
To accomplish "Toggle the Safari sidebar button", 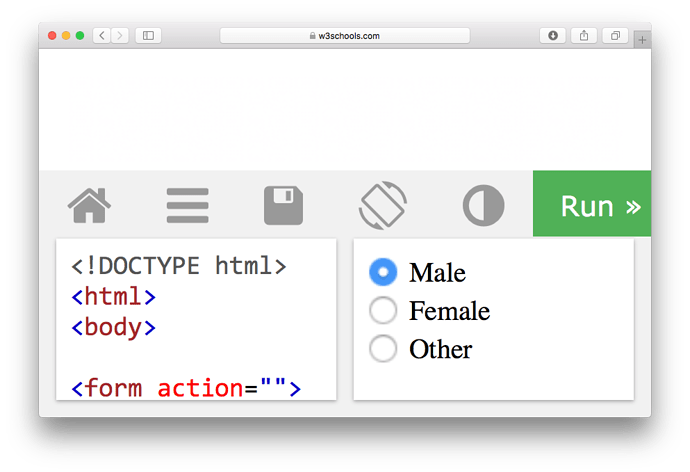I will pos(148,36).
